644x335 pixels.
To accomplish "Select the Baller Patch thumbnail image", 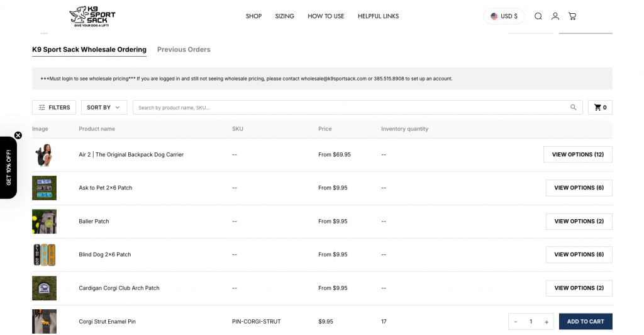I will click(x=44, y=221).
